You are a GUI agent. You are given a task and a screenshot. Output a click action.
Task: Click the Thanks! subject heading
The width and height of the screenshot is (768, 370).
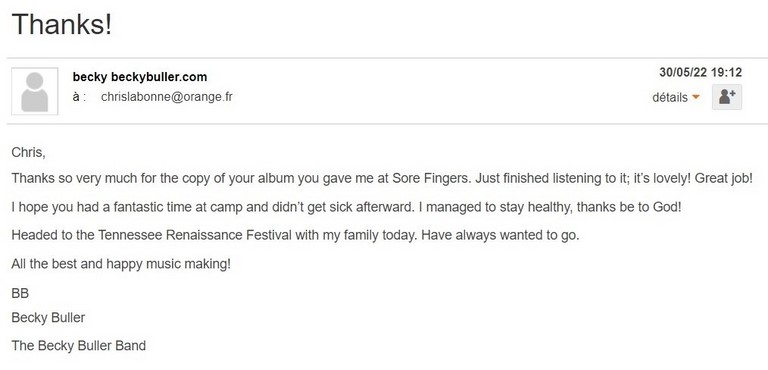tap(62, 24)
